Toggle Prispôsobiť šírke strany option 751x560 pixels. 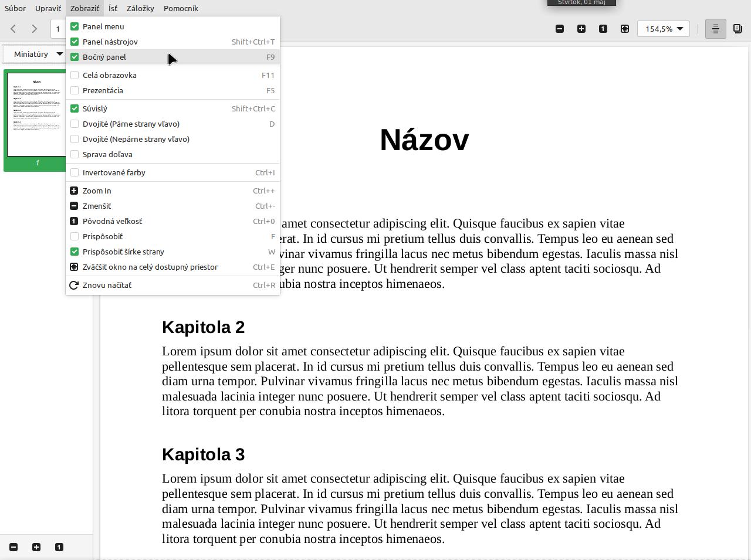(172, 252)
